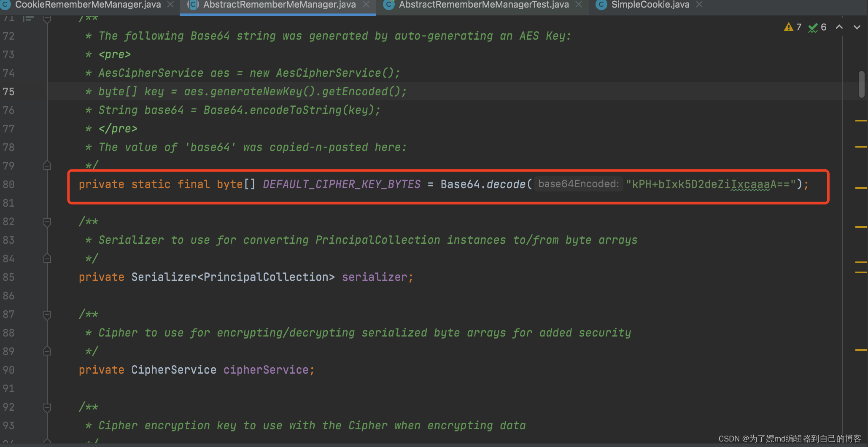The height and width of the screenshot is (447, 868).
Task: Click '</pre>' tag in comment line 77
Action: (x=118, y=129)
